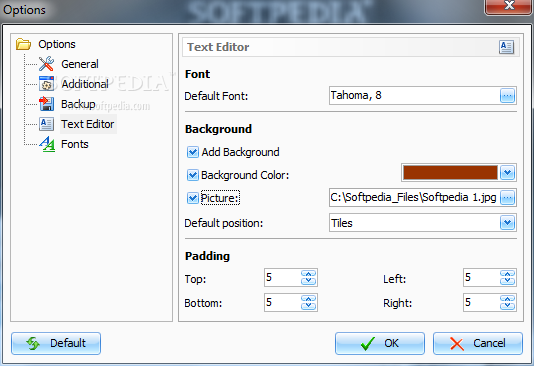Browse for picture file with ellipsis button
534x366 pixels.
click(x=507, y=197)
